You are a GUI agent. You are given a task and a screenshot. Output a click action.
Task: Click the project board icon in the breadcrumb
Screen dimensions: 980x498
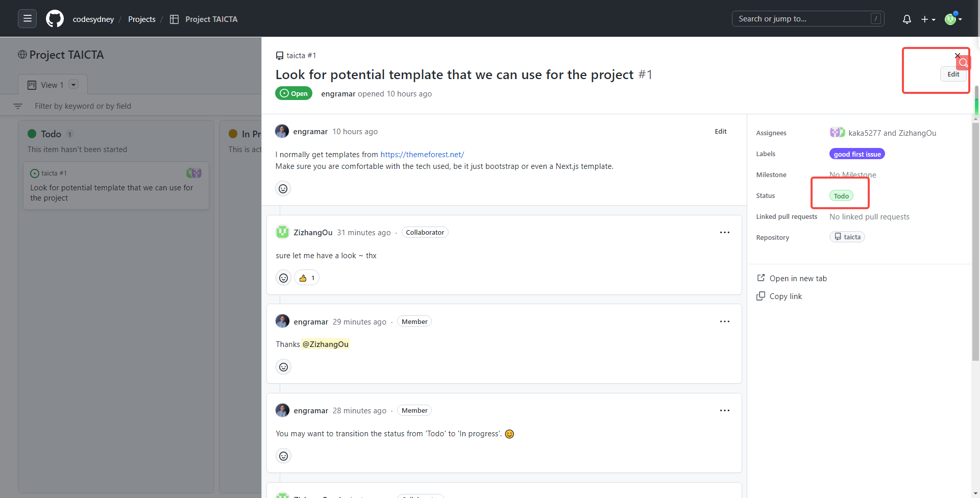[x=174, y=19]
